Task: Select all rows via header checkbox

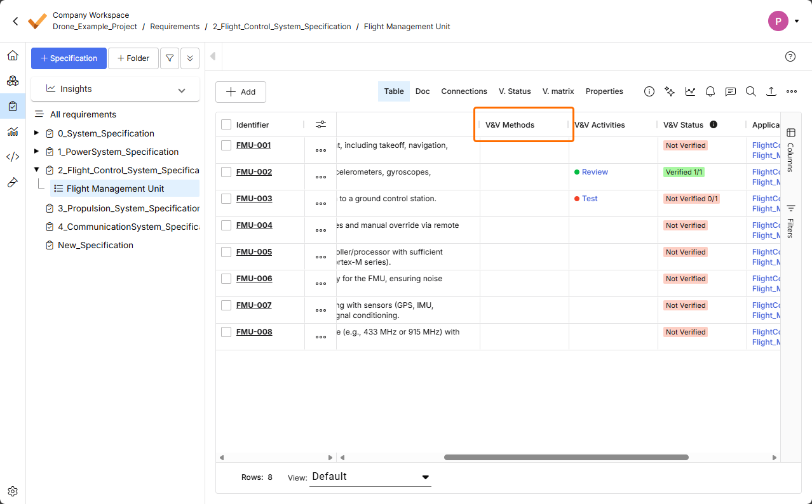Action: (226, 125)
